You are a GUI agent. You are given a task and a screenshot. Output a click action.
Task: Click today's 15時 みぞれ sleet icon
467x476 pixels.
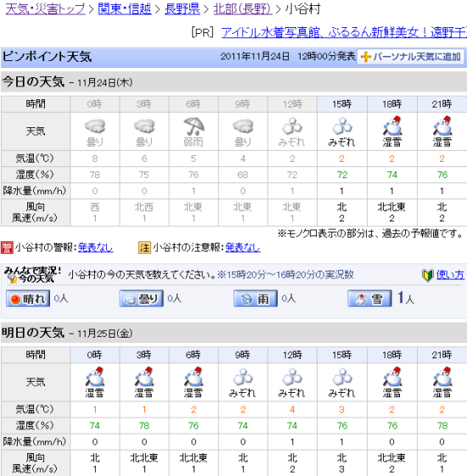pos(342,126)
